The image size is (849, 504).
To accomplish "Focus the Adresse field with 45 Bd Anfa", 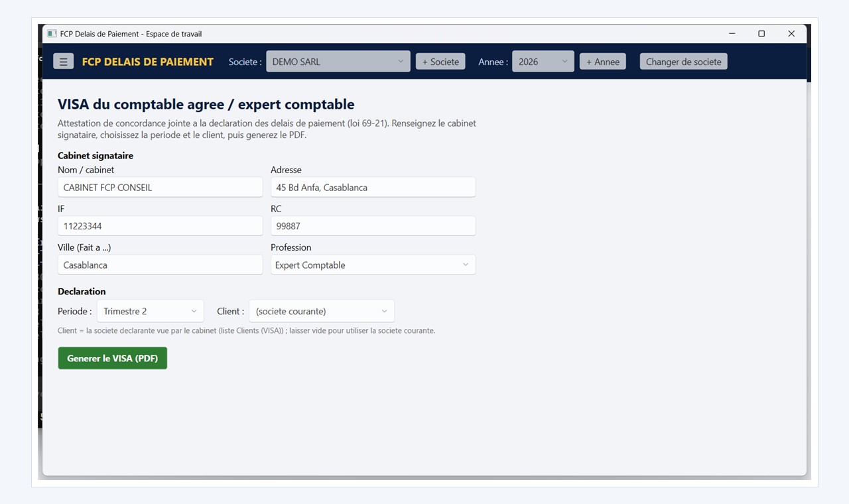I will [373, 187].
